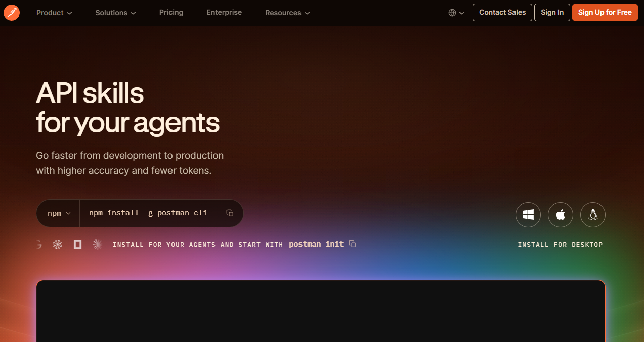644x342 pixels.
Task: Click the npm install -g postman-cli text
Action: pyautogui.click(x=148, y=213)
